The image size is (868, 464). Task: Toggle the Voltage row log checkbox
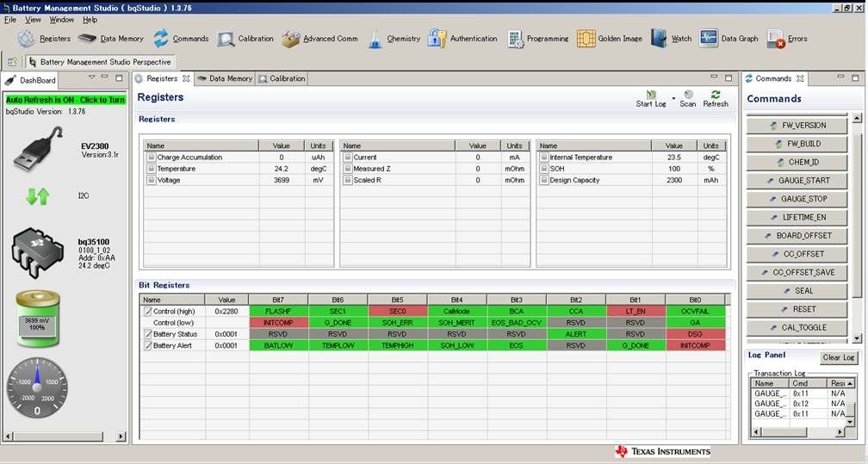[151, 180]
